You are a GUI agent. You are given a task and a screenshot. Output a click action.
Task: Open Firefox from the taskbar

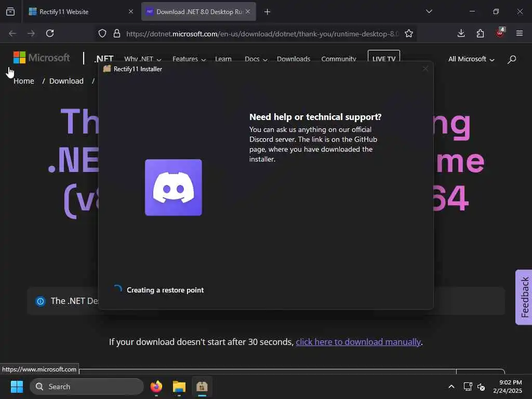pos(156,387)
